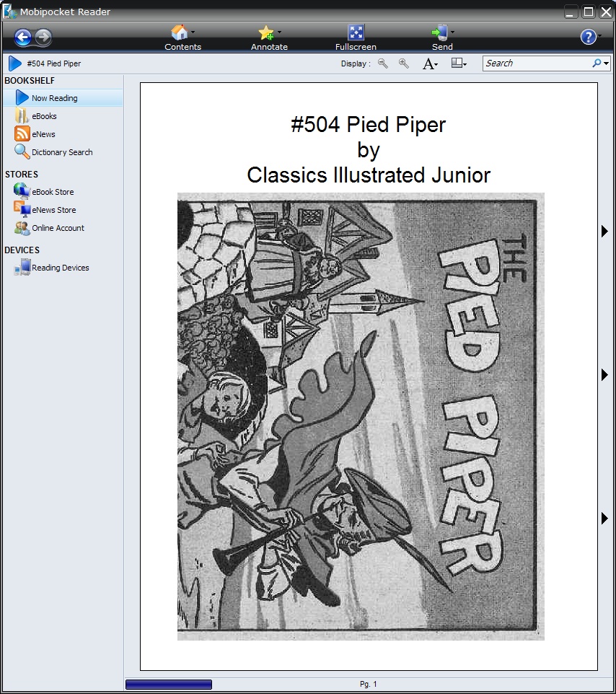Viewport: 616px width, 694px height.
Task: Click the "#504 Pied Piper" title in the toolbar
Action: [54, 63]
